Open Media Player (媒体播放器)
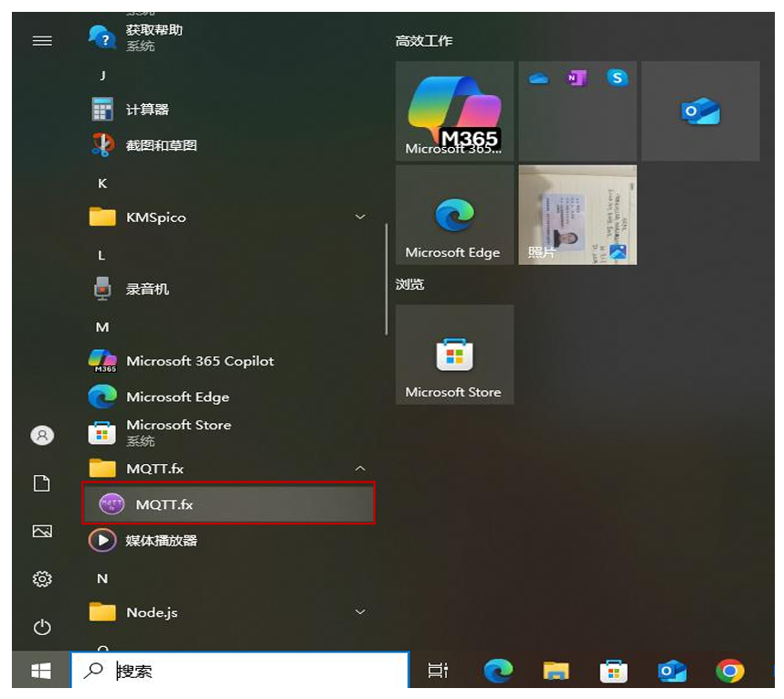Screen dimensions: 784x699 pyautogui.click(x=228, y=541)
